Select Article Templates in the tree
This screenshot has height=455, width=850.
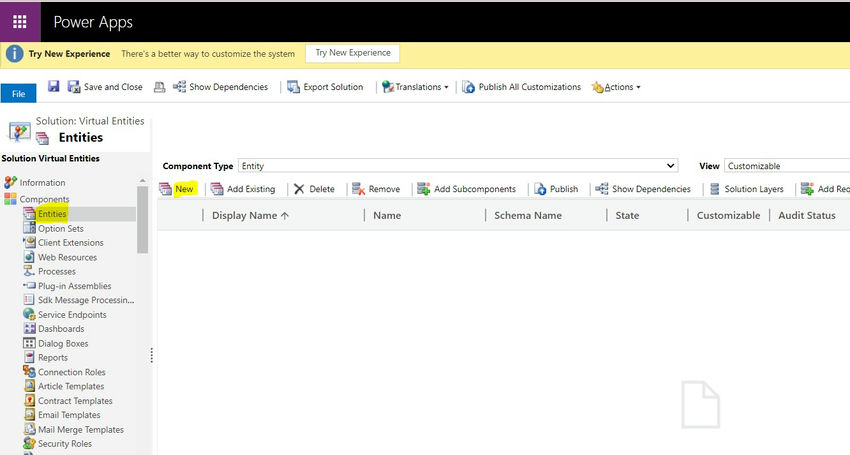tap(71, 386)
